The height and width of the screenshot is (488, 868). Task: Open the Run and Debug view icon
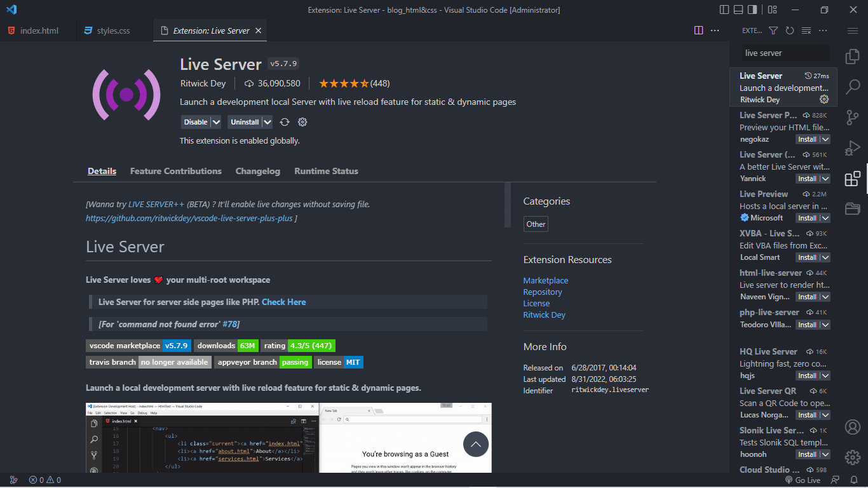[852, 148]
